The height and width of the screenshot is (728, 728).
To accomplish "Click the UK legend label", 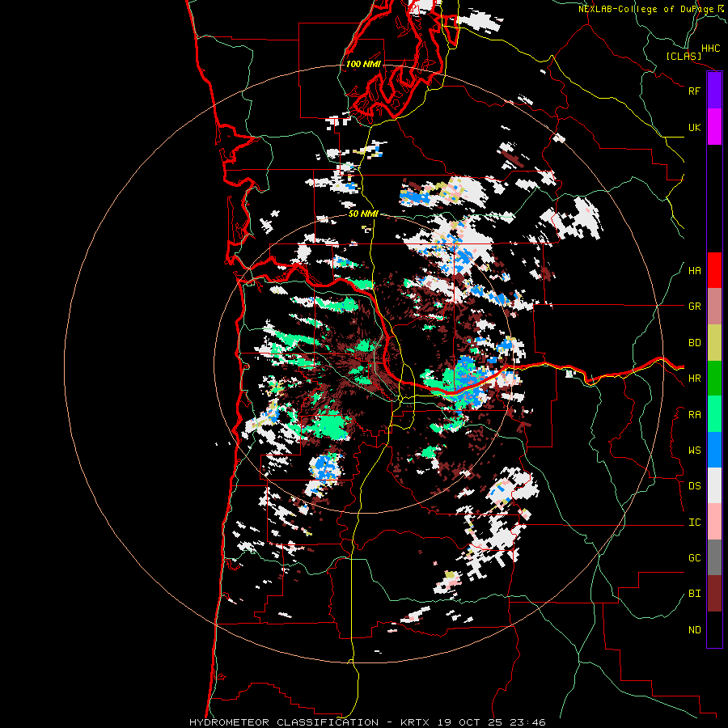I will 694,127.
